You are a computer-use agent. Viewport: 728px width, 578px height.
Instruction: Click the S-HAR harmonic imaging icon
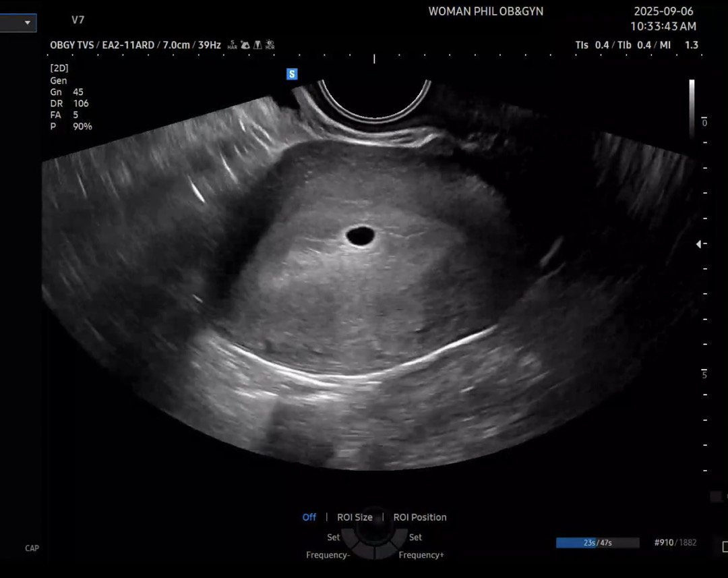(232, 45)
